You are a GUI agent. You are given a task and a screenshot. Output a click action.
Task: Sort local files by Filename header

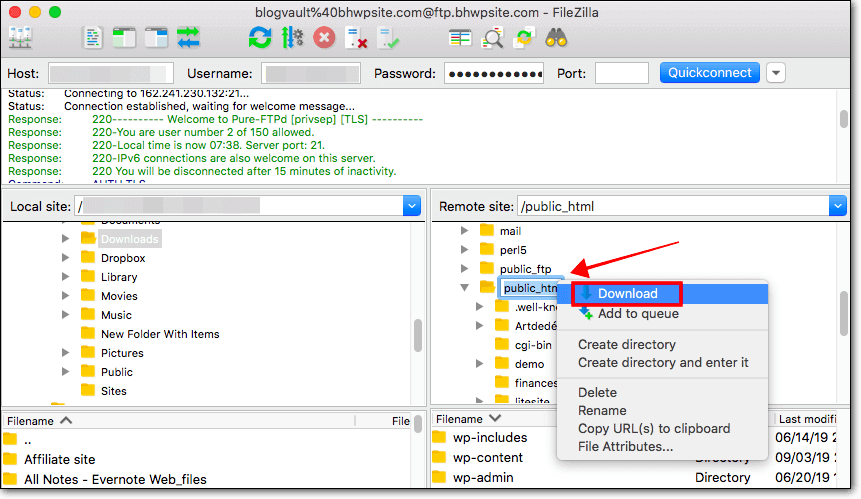(179, 420)
